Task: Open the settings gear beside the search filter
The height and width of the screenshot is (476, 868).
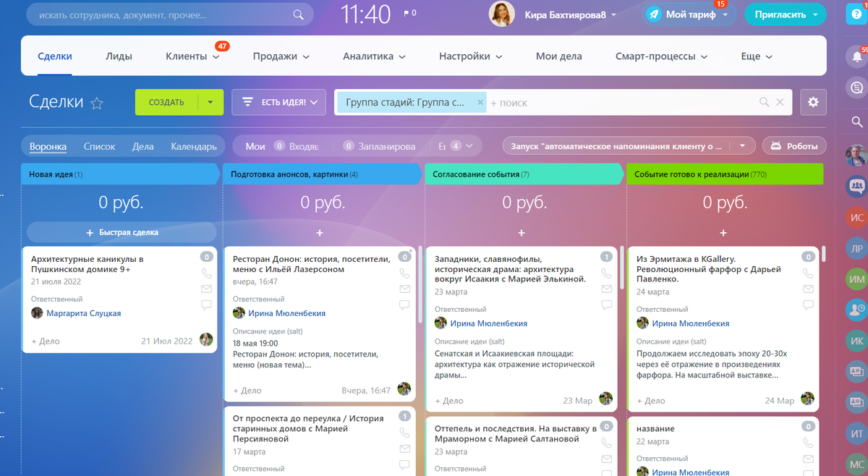Action: click(x=813, y=102)
